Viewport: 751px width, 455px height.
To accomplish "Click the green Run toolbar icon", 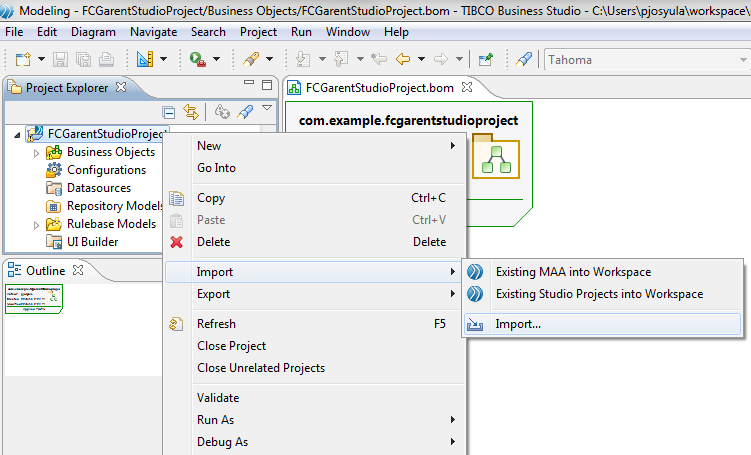I will pos(197,59).
